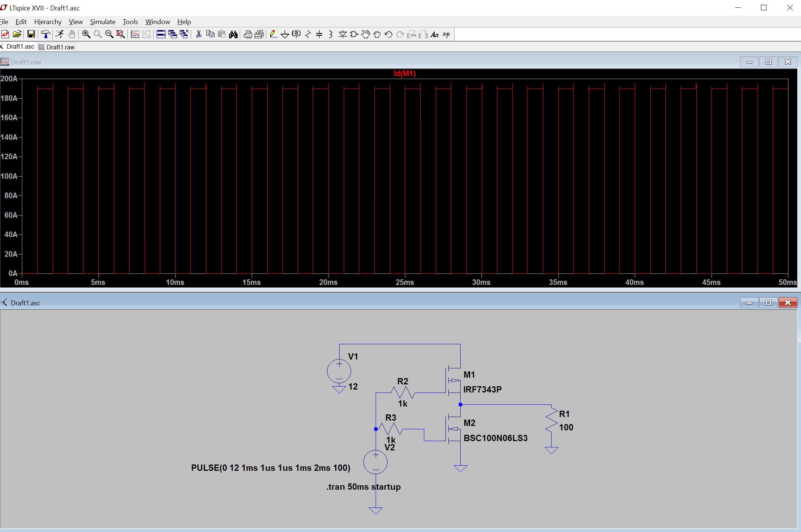Image resolution: width=801 pixels, height=532 pixels.
Task: Create a new schematic from the toolbar
Action: click(5, 35)
